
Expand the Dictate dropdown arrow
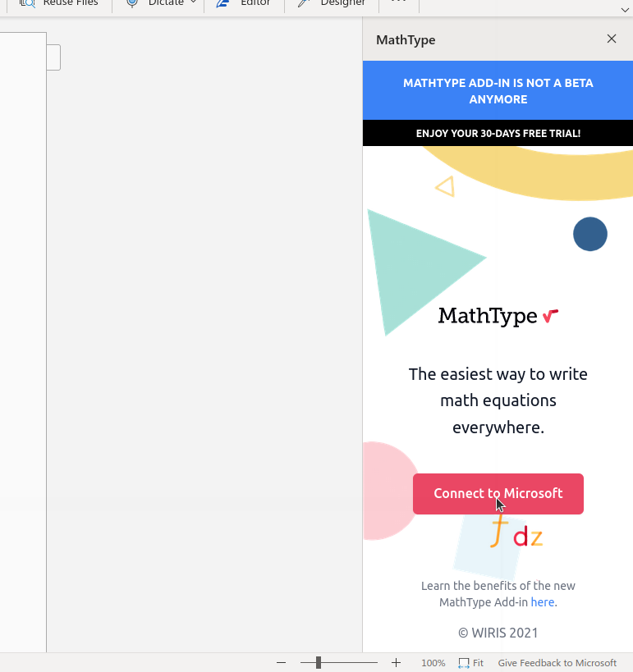pyautogui.click(x=193, y=3)
